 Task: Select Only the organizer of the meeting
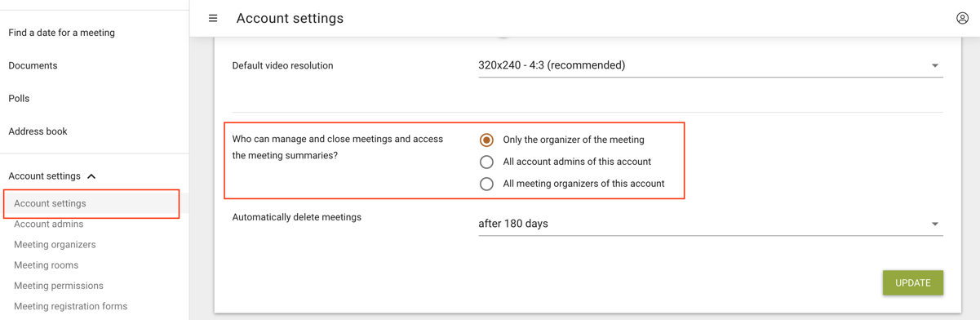tap(486, 140)
